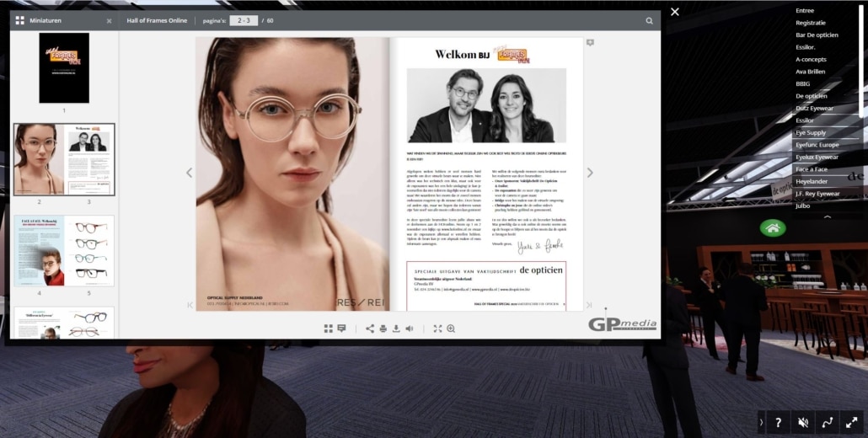The width and height of the screenshot is (868, 438).
Task: Close the Miniaturen thumbnails panel
Action: [109, 20]
